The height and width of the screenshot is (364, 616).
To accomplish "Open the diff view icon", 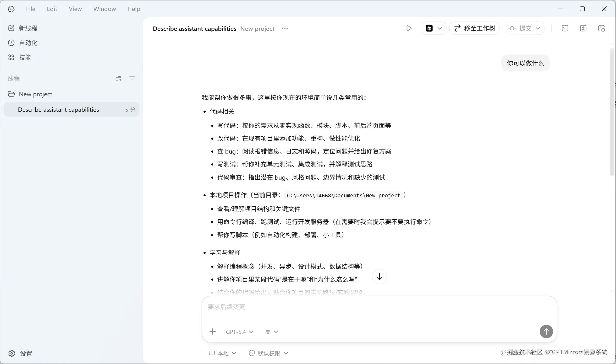I will (583, 28).
